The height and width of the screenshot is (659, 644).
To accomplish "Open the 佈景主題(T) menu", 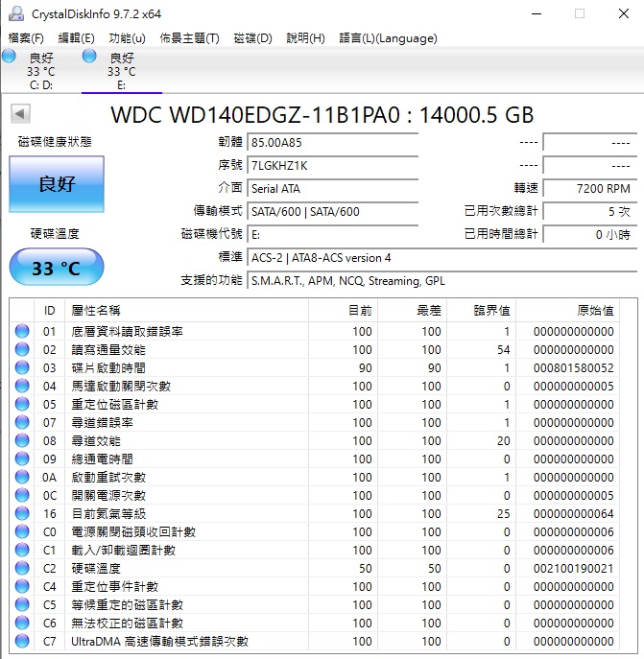I will click(189, 38).
